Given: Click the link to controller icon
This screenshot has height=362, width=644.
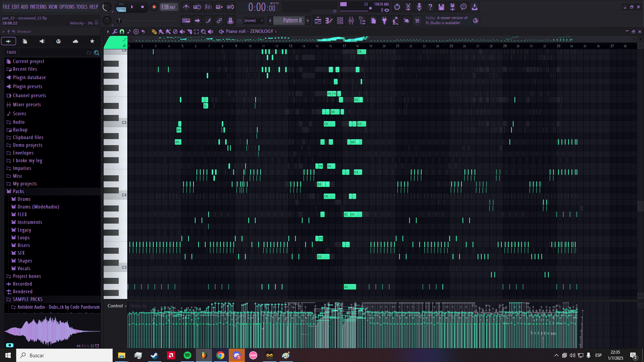Looking at the screenshot, I should tap(219, 21).
